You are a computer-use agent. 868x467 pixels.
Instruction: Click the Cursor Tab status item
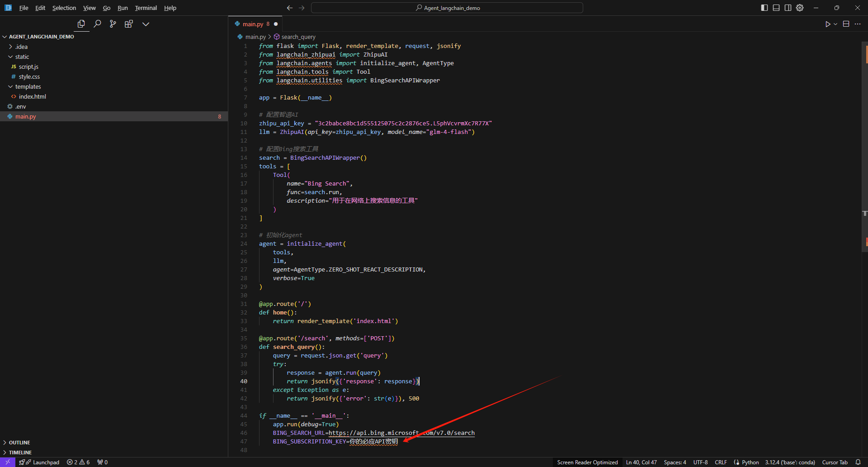(x=835, y=462)
